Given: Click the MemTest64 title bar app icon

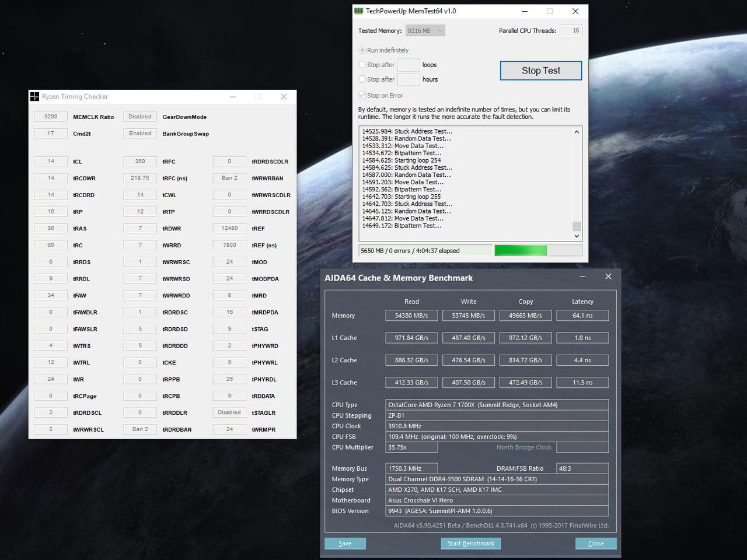Looking at the screenshot, I should [359, 11].
